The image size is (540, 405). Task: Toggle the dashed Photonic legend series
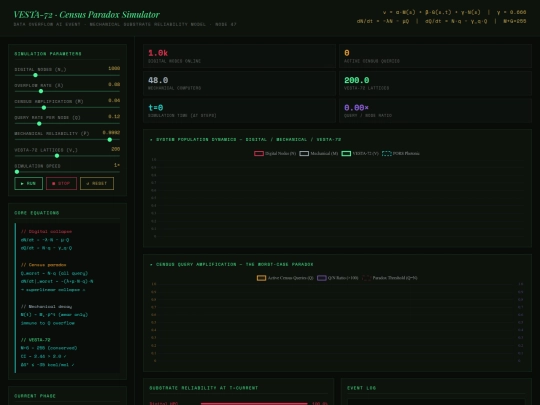click(x=401, y=154)
